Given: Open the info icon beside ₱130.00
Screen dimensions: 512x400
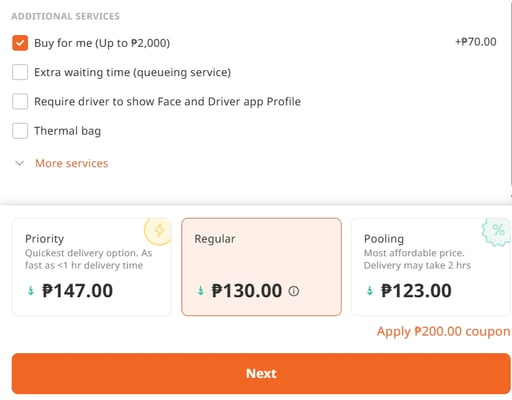Looking at the screenshot, I should pyautogui.click(x=294, y=291).
